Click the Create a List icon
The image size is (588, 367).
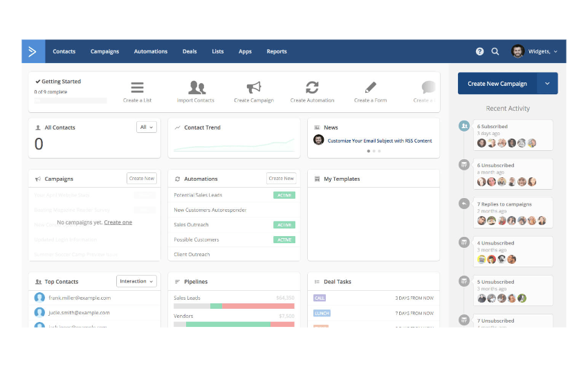click(137, 87)
